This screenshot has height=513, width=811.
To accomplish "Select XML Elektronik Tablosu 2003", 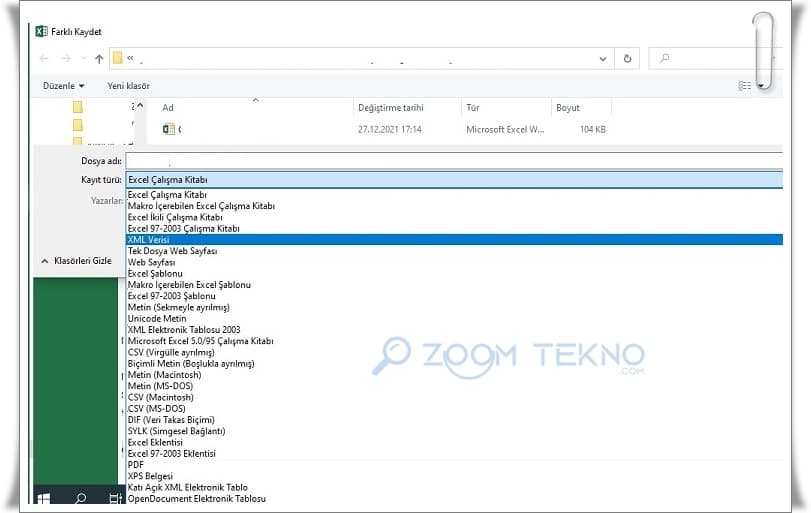I will 454,330.
